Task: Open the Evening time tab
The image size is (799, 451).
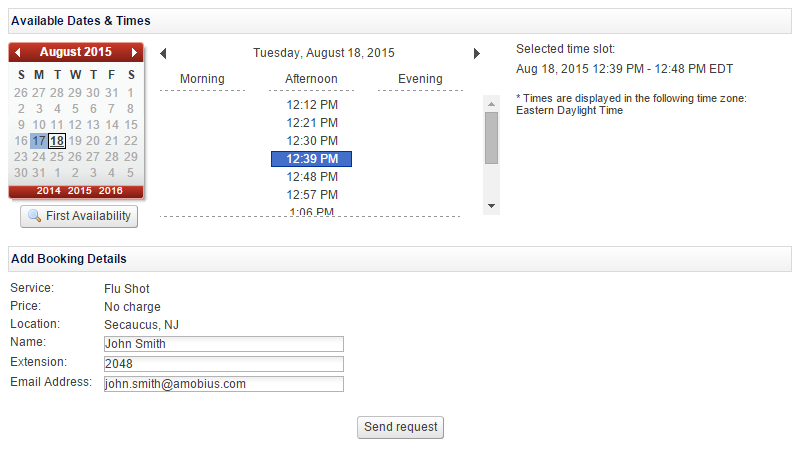Action: pos(420,79)
